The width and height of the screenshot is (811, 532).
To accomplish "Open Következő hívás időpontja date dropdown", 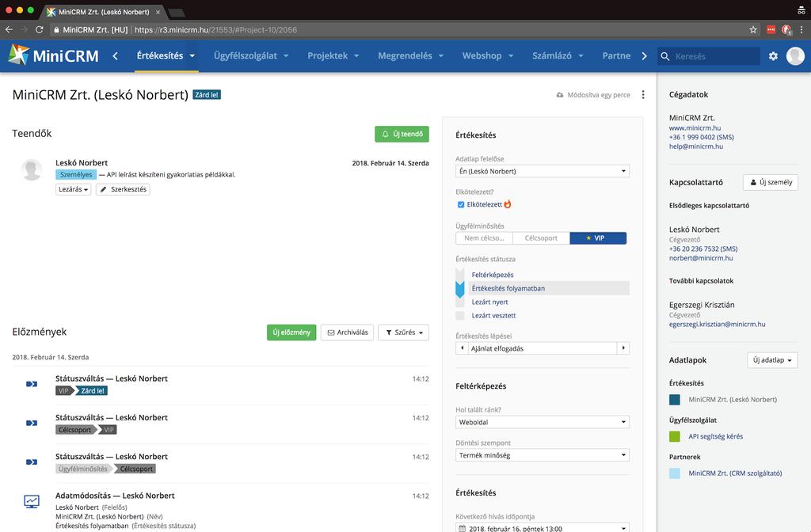I will (543, 528).
